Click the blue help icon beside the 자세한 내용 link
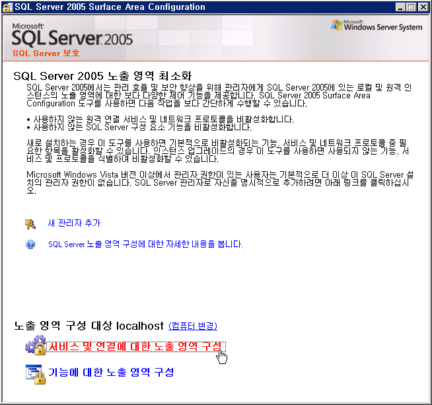Screen dimensions: 432x405 (x=30, y=244)
